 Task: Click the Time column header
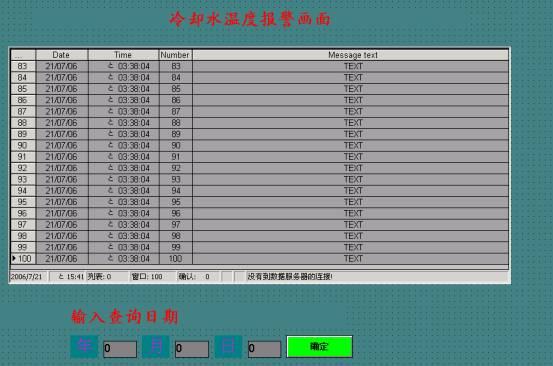click(x=123, y=55)
